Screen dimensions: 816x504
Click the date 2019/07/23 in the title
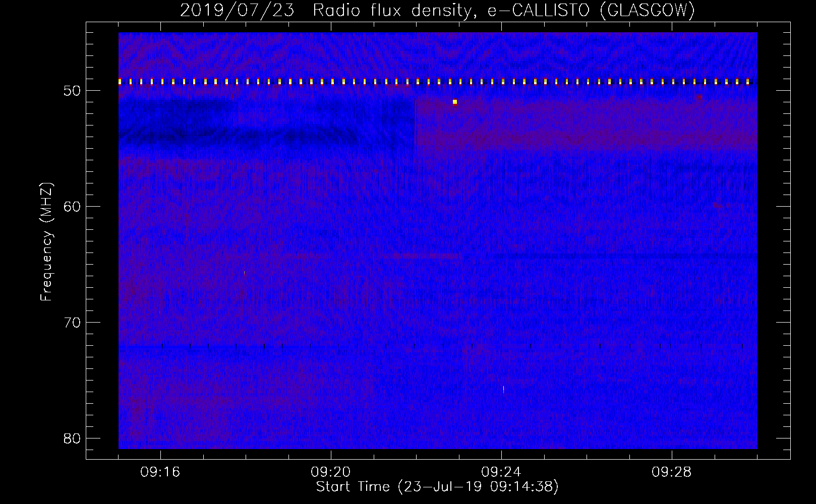237,10
